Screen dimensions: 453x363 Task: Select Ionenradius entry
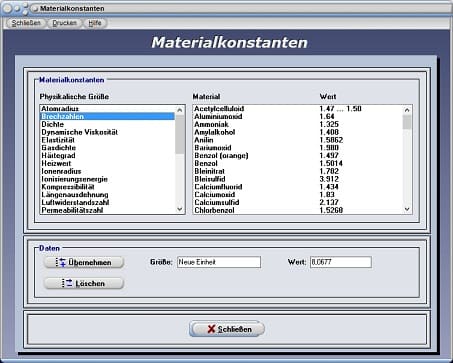[x=107, y=171]
